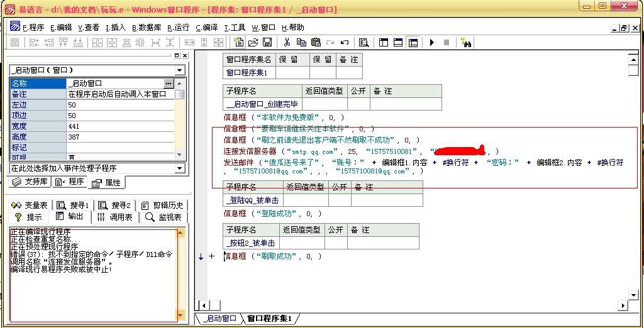This screenshot has height=328, width=644.
Task: Open the T.工具 menu
Action: (x=235, y=28)
